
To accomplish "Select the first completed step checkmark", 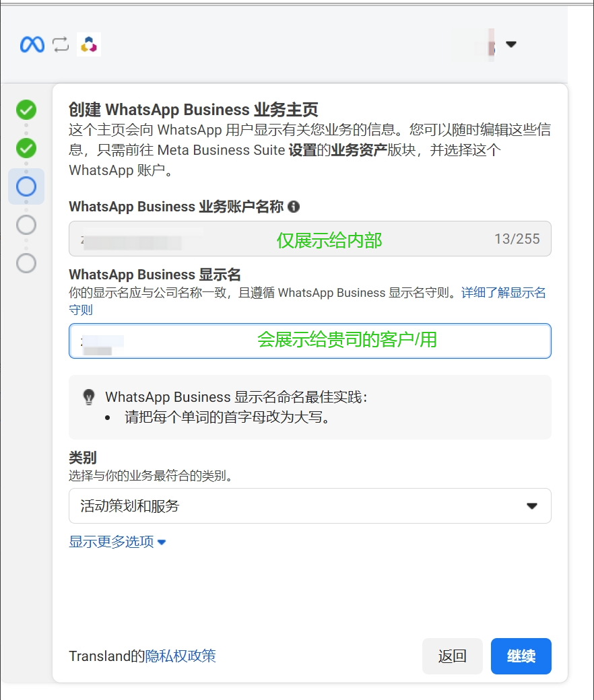I will 26,110.
